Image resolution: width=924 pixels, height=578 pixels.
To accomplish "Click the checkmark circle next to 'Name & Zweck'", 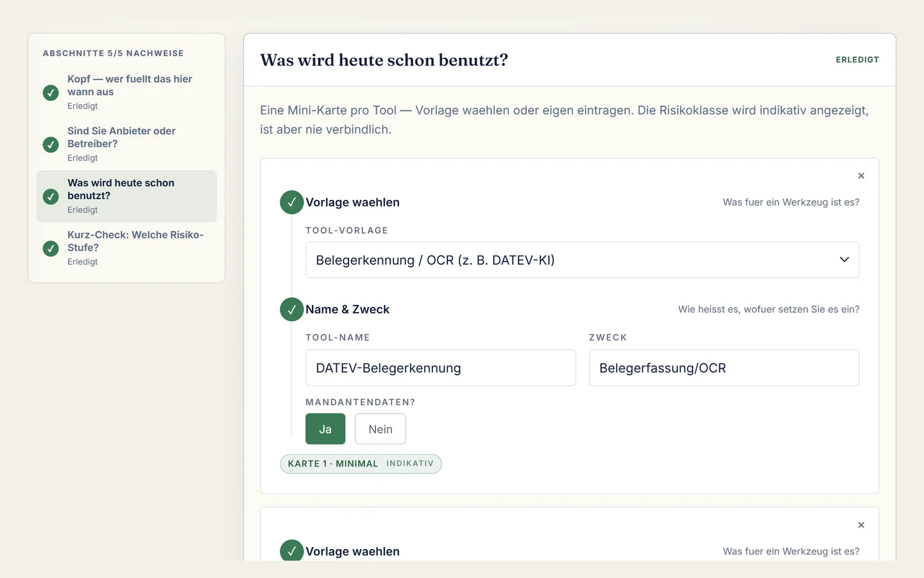I will click(292, 310).
